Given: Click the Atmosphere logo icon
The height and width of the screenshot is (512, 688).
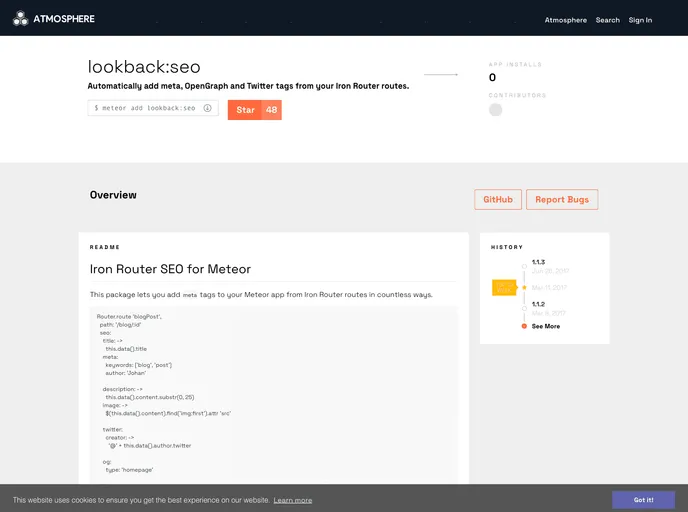Looking at the screenshot, I should click(20, 18).
